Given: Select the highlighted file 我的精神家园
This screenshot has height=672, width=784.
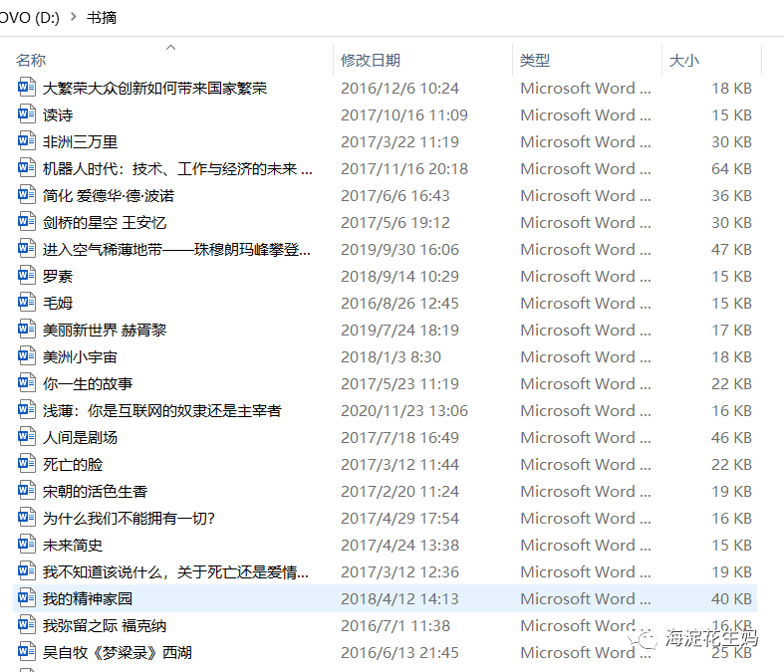Looking at the screenshot, I should coord(88,599).
